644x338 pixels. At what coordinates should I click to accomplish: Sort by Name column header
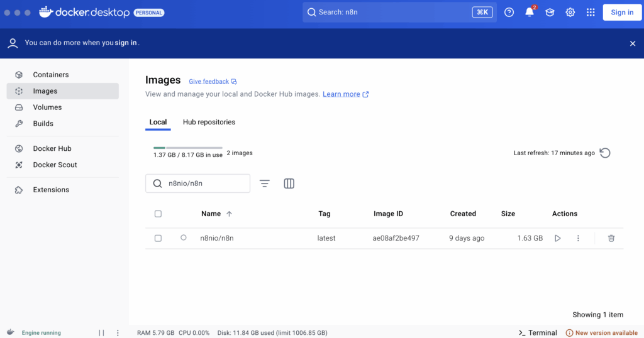pos(211,214)
